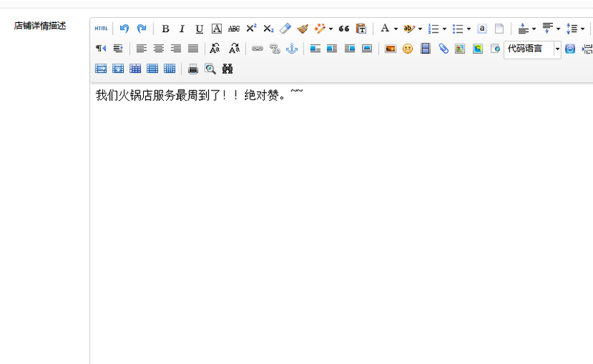Open find and replace binoculars

pos(228,69)
